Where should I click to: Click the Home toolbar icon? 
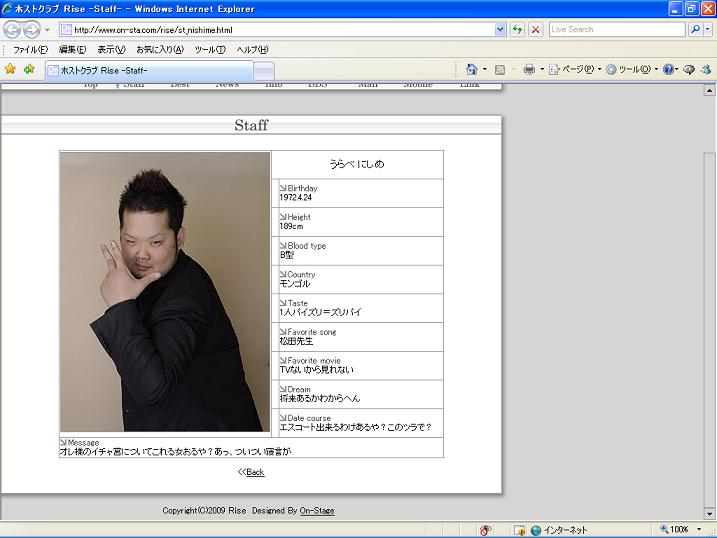471,69
